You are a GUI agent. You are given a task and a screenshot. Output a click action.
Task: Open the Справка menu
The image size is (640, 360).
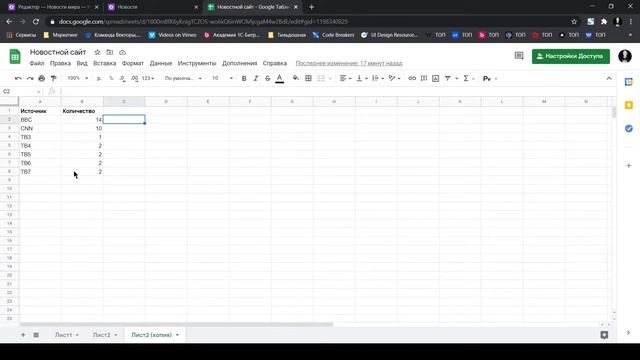coord(275,63)
